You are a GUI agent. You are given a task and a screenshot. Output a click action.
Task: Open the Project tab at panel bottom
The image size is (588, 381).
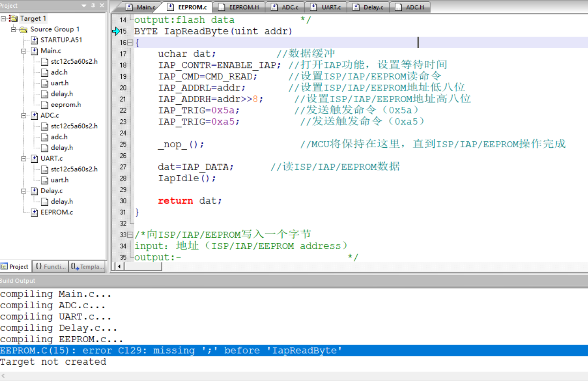click(x=15, y=266)
